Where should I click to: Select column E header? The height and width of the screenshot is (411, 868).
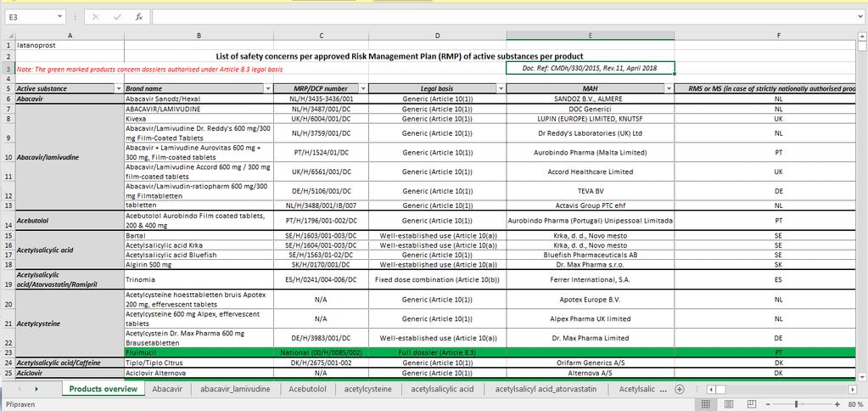pos(590,36)
